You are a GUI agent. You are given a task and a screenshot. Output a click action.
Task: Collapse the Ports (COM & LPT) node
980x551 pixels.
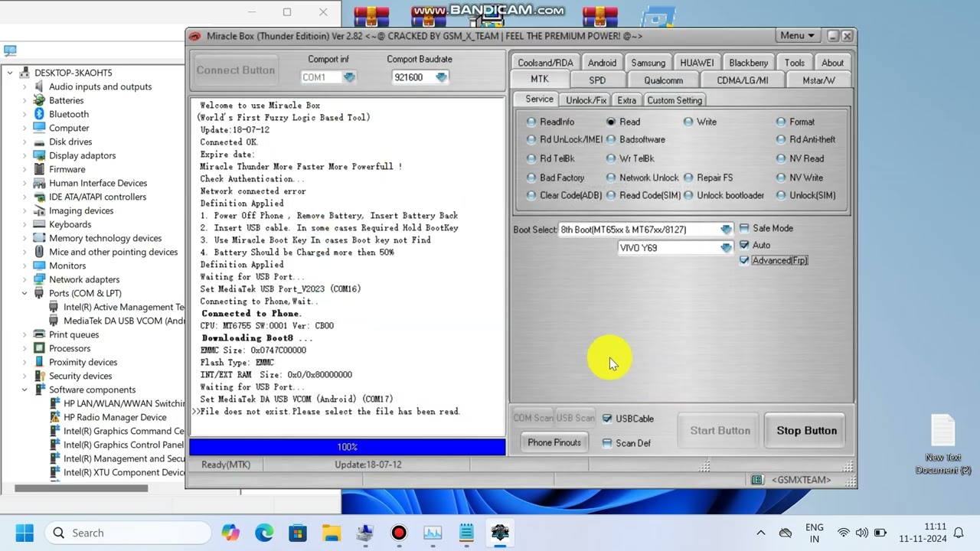[x=24, y=293]
